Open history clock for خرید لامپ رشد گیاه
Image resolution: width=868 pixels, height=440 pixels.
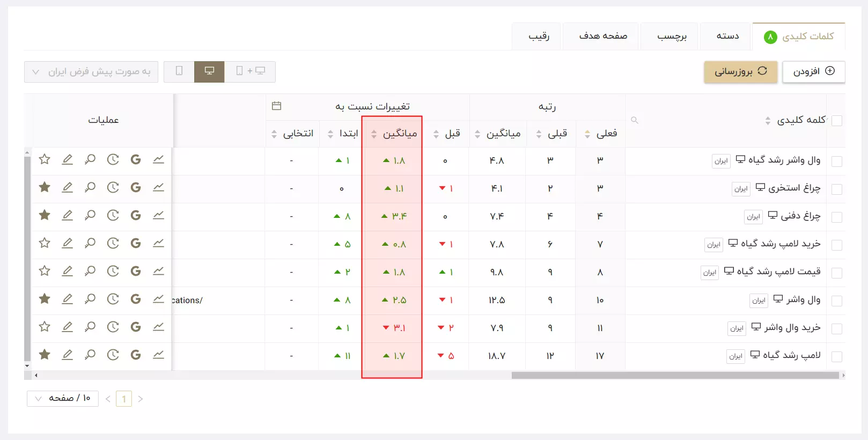(113, 243)
